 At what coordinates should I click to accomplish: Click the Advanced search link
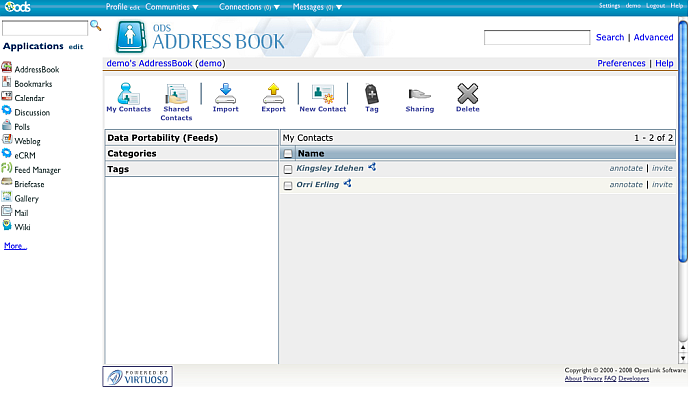point(653,38)
